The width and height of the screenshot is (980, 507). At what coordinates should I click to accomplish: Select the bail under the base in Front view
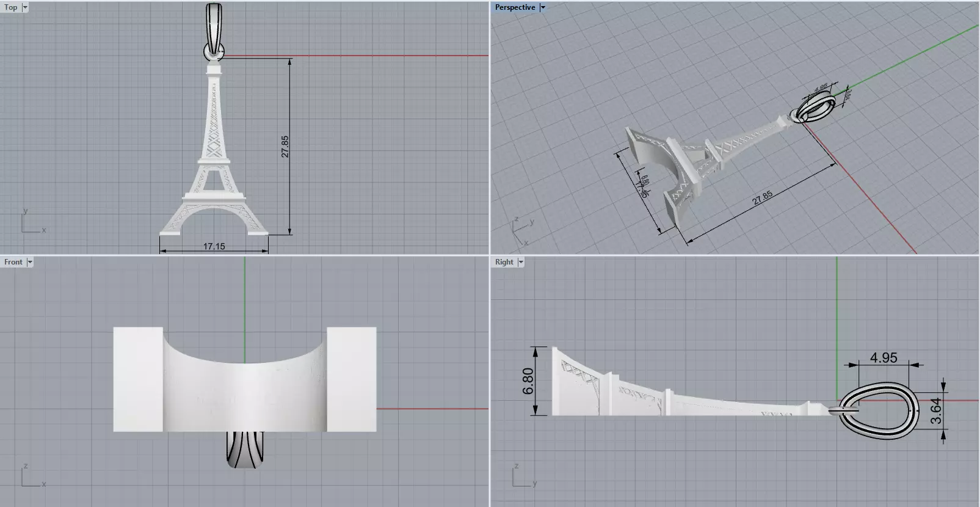pyautogui.click(x=245, y=450)
